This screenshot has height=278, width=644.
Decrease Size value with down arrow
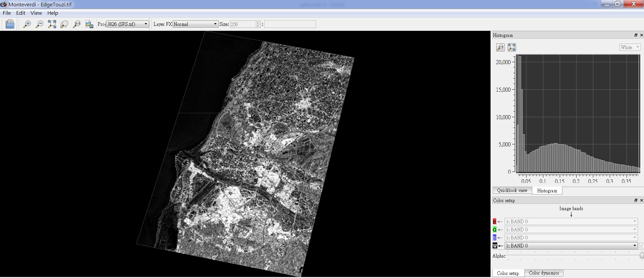click(x=258, y=26)
